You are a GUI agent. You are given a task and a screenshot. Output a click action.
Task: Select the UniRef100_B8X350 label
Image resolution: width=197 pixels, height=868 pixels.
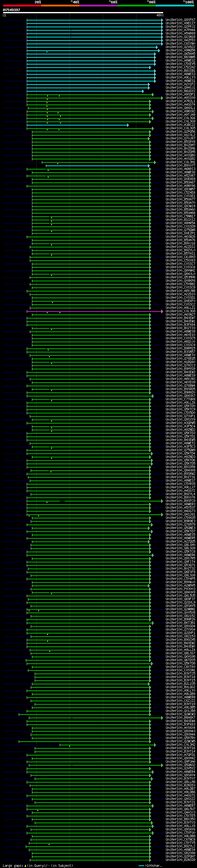click(x=180, y=819)
